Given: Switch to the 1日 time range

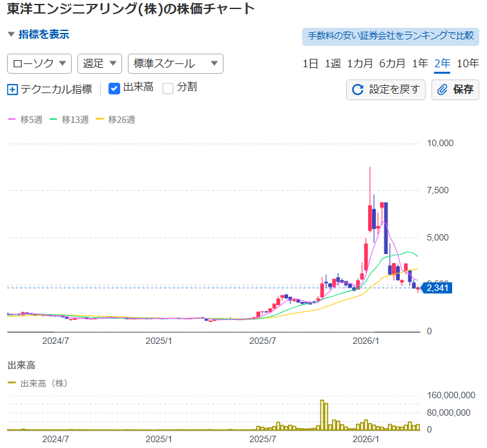Looking at the screenshot, I should pos(310,63).
